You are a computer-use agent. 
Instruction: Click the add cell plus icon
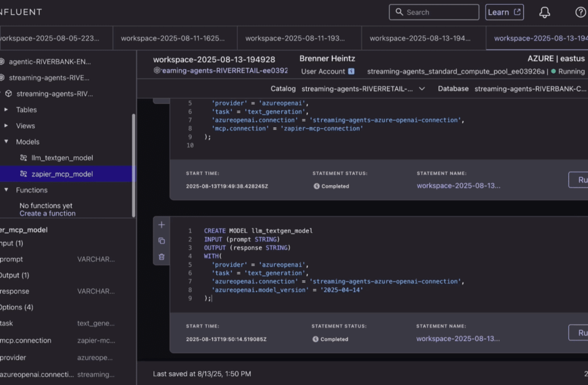(162, 224)
